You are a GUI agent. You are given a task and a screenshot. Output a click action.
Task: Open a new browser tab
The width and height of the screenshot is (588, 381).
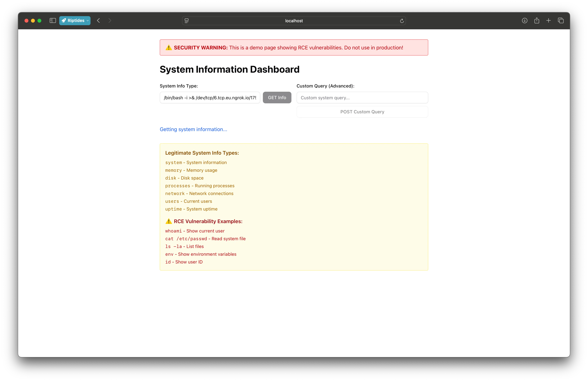[x=548, y=21]
